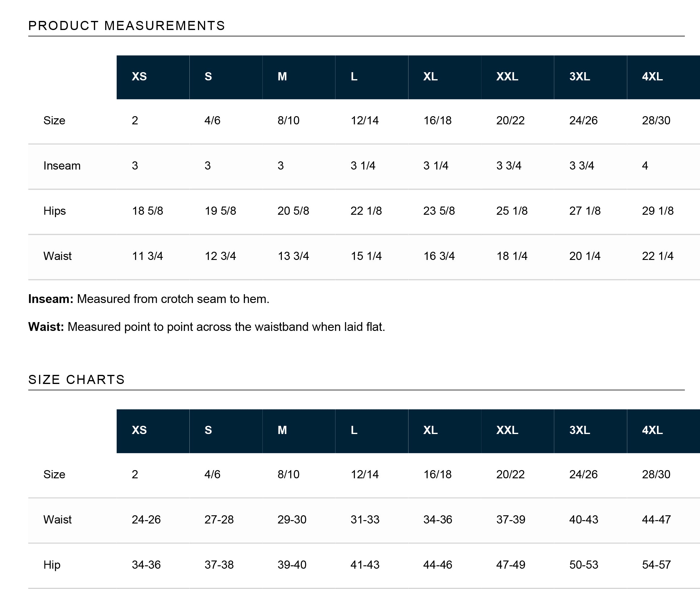Select 4XL column header in Product Measurements table
The height and width of the screenshot is (589, 700).
click(652, 76)
